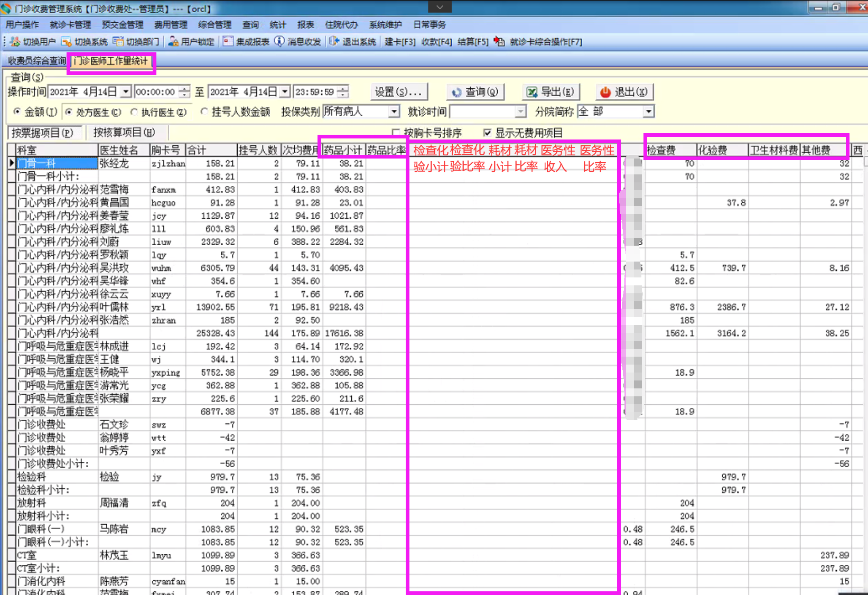
Task: Toggle 显示无费用项目 checkbox
Action: pos(487,133)
